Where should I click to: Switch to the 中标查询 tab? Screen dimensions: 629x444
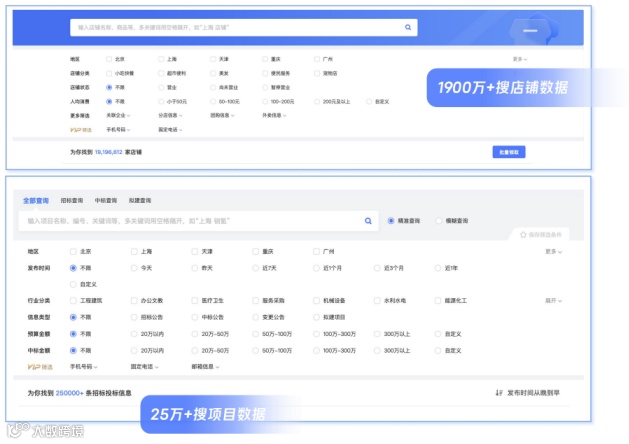point(106,201)
